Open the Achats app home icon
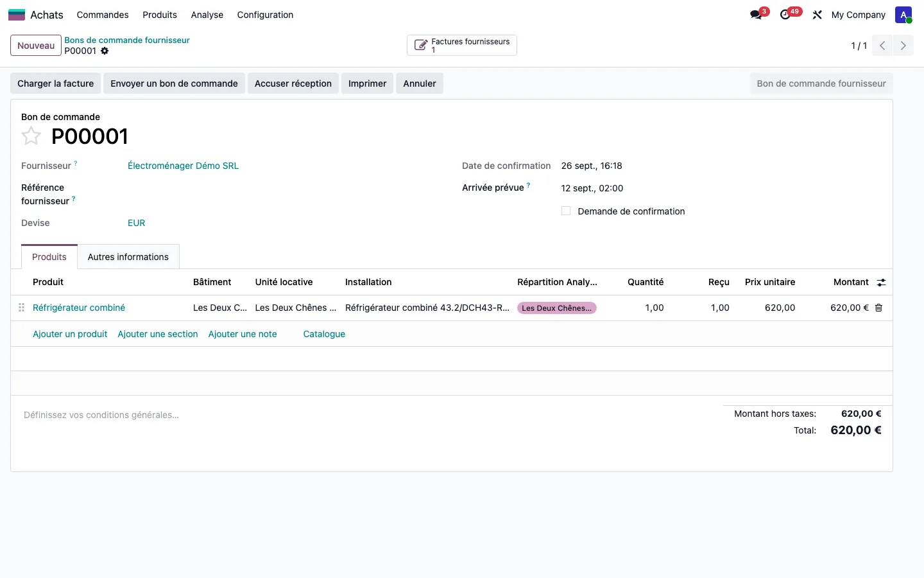 point(17,15)
